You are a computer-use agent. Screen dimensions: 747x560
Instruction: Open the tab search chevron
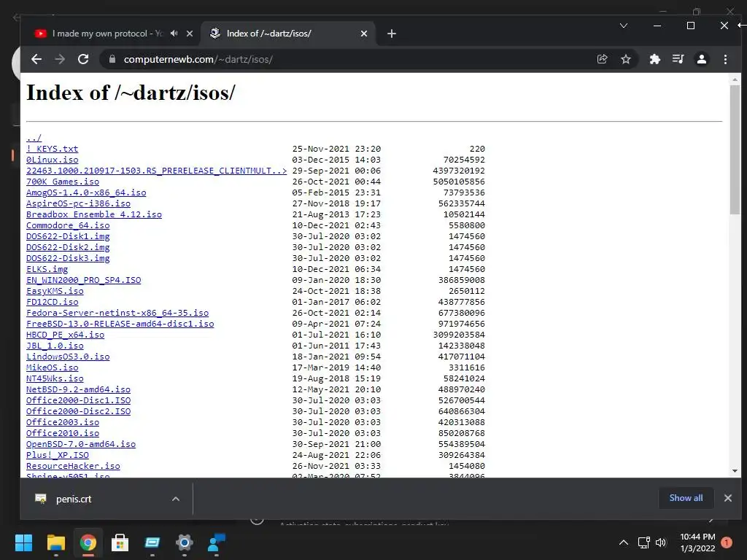pyautogui.click(x=624, y=26)
